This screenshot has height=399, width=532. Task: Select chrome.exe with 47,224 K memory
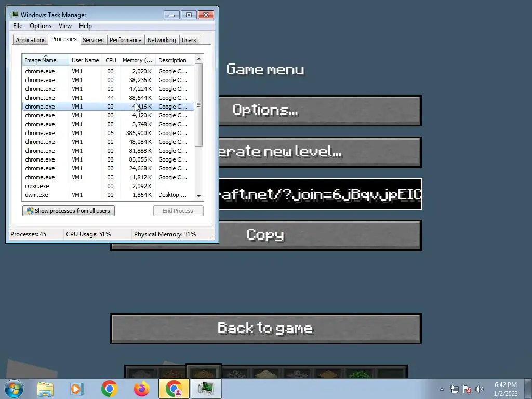[x=108, y=89]
